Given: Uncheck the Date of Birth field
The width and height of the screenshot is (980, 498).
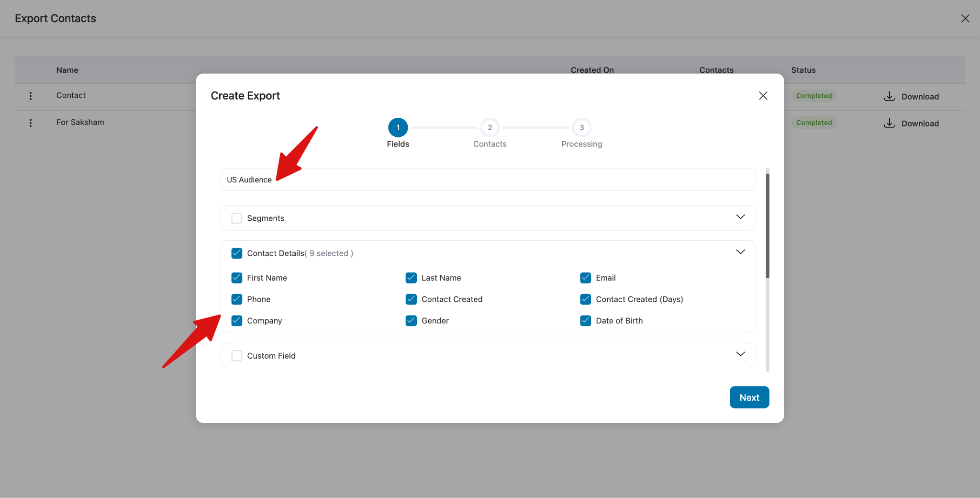Looking at the screenshot, I should 585,321.
